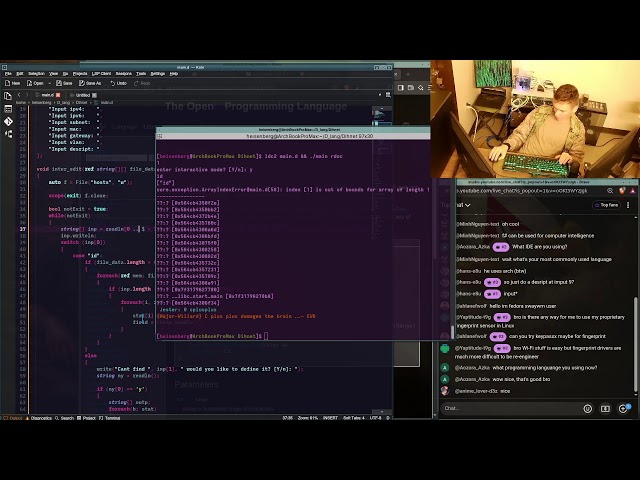Click the emoji icon in chat box

[x=587, y=408]
